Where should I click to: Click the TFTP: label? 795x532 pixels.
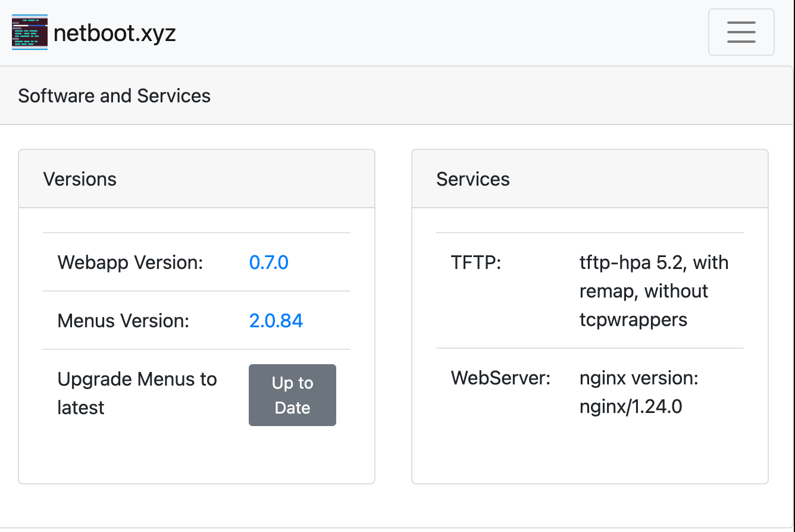[476, 262]
